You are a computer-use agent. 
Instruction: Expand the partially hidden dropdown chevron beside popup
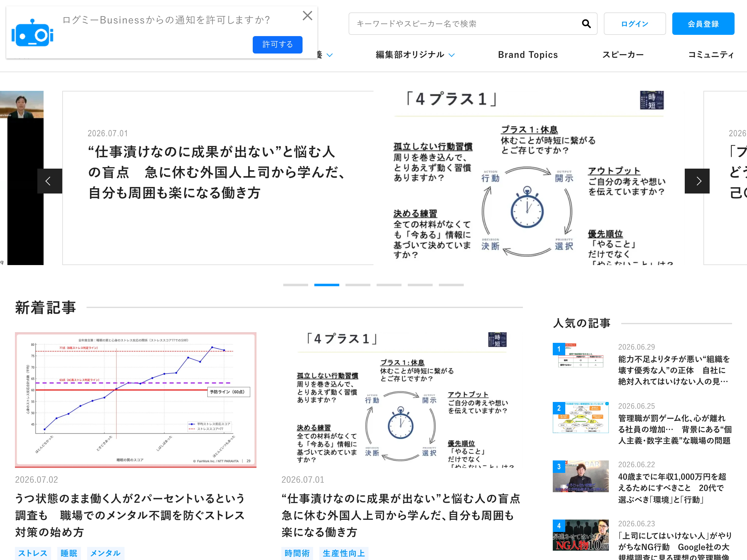(x=330, y=55)
